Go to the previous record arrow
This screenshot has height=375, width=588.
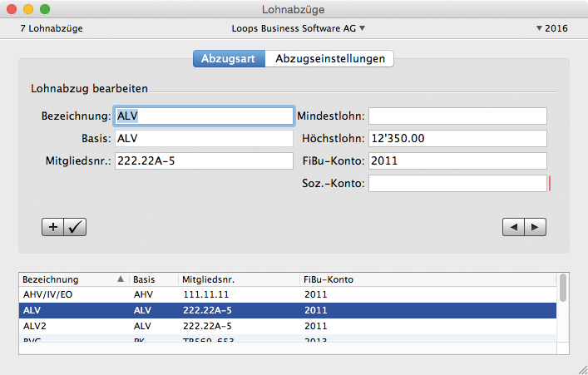[513, 227]
